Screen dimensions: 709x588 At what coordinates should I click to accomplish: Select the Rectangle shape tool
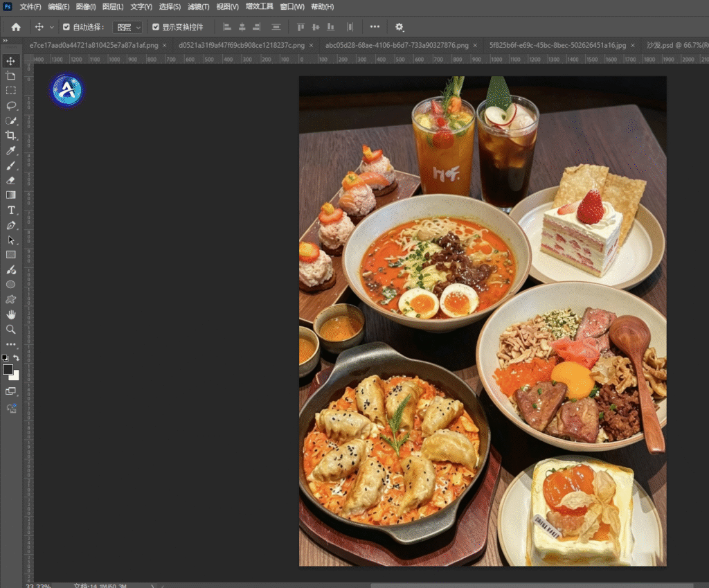tap(11, 255)
